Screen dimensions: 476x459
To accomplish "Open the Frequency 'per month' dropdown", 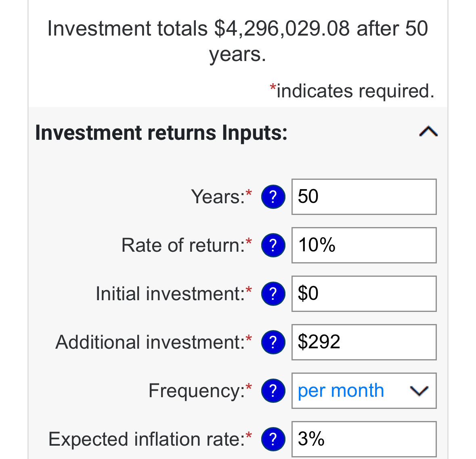I will [364, 391].
